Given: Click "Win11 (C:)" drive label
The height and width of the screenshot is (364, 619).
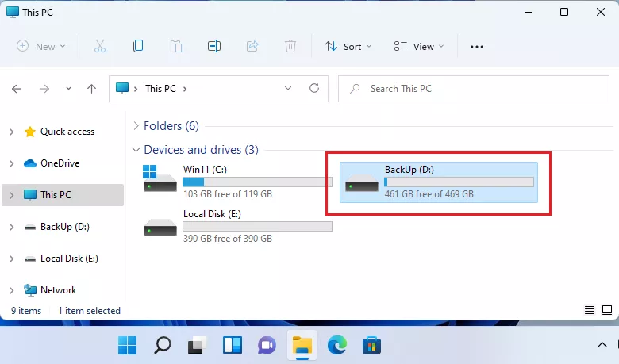Looking at the screenshot, I should coord(205,170).
